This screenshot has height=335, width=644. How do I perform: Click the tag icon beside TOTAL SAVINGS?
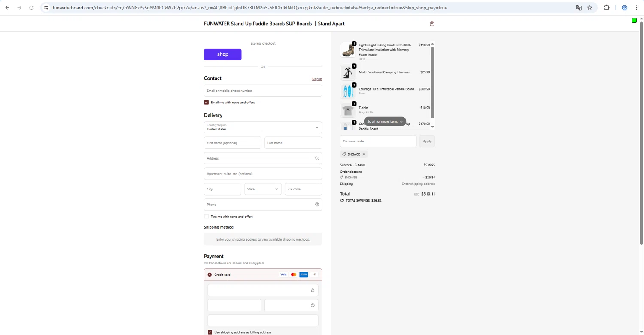[342, 201]
